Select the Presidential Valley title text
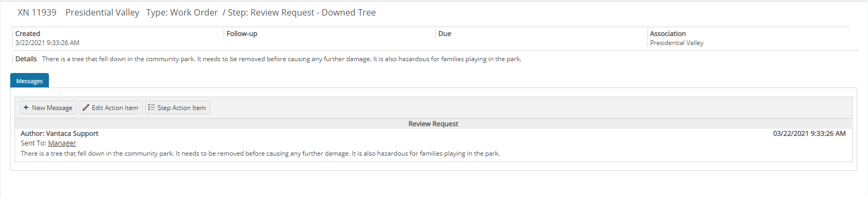This screenshot has width=868, height=197. 102,12
